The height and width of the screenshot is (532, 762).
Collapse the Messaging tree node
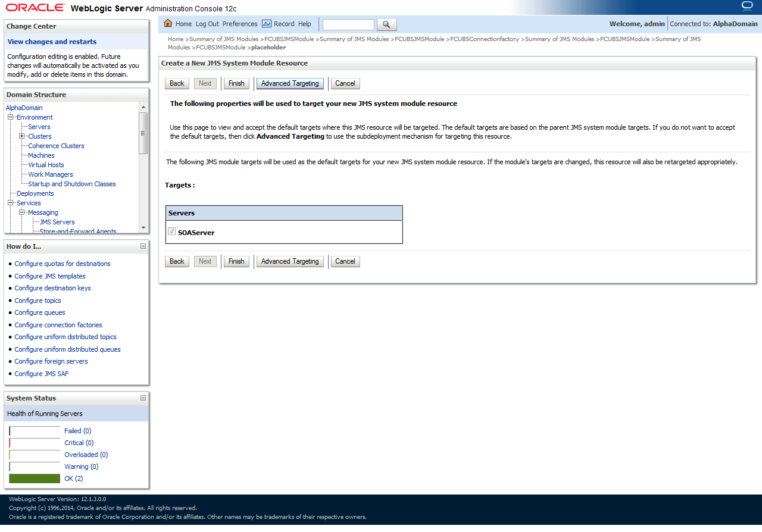[x=21, y=212]
